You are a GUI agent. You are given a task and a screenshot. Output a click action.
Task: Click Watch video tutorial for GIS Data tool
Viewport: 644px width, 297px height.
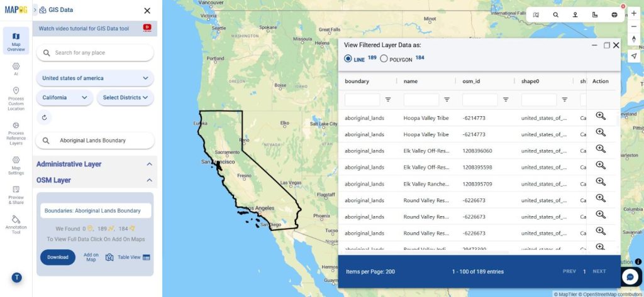click(x=84, y=29)
